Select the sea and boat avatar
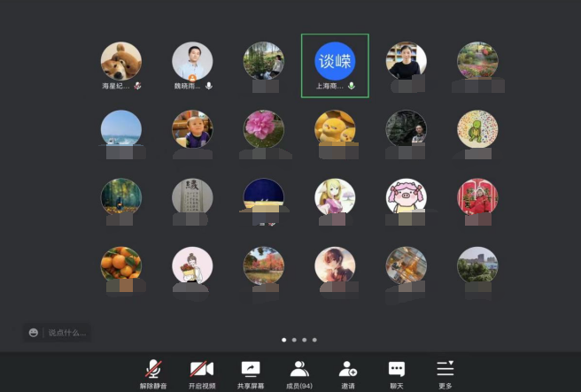Image resolution: width=581 pixels, height=392 pixels. click(x=121, y=127)
